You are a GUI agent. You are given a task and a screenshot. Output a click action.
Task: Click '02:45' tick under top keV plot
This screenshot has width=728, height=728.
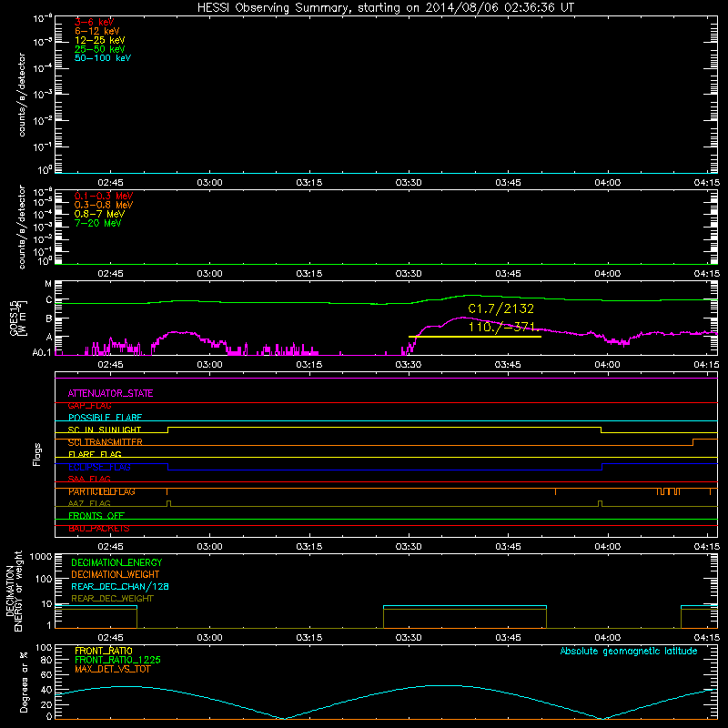pos(110,183)
